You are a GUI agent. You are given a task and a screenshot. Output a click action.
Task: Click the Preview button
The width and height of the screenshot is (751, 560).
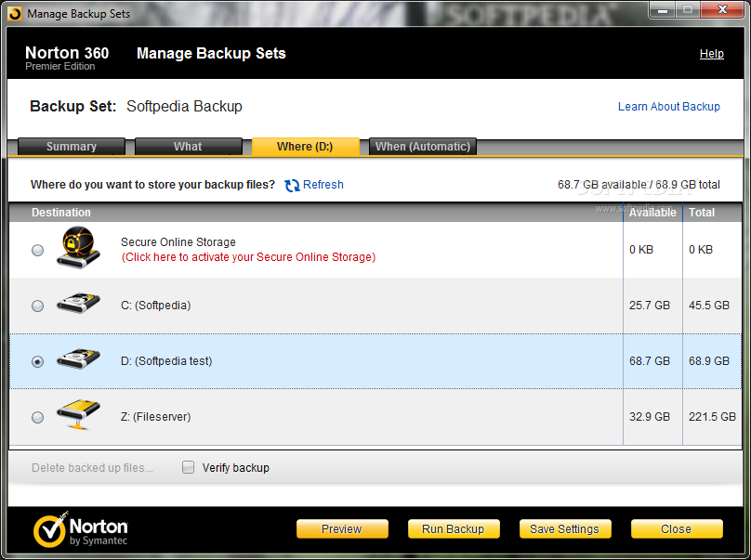pos(342,529)
